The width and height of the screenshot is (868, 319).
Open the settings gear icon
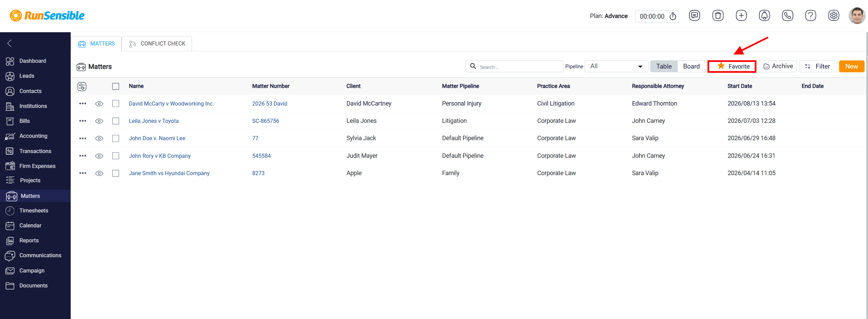coord(834,16)
